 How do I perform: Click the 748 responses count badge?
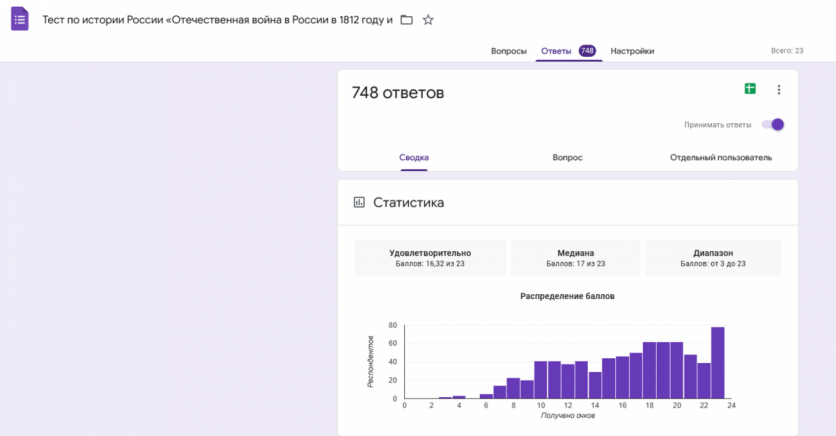[x=587, y=51]
